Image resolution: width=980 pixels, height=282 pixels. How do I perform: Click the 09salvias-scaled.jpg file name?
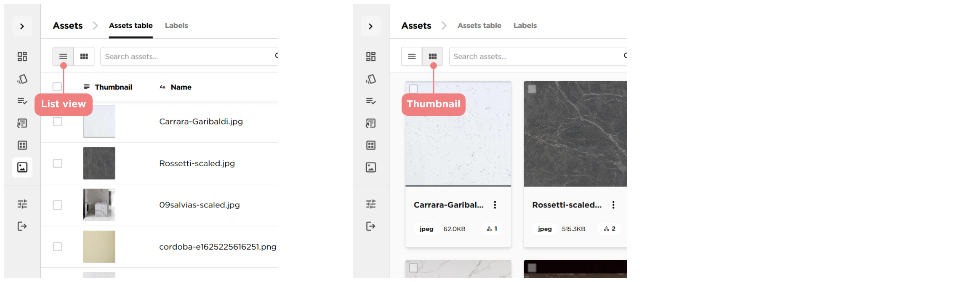pyautogui.click(x=200, y=205)
